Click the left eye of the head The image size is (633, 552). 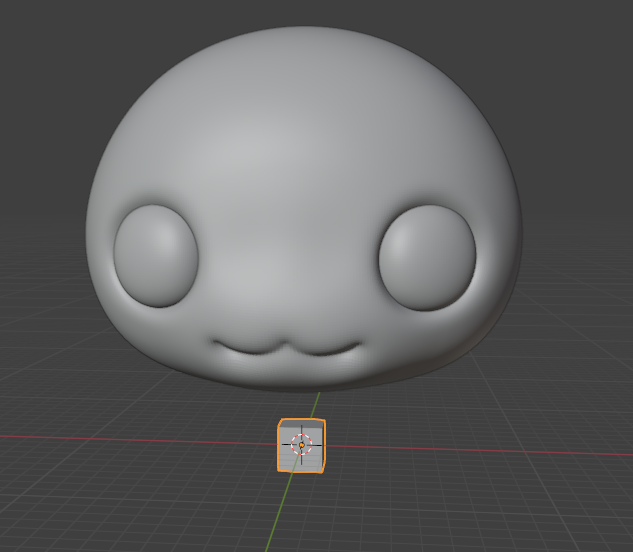pos(155,255)
